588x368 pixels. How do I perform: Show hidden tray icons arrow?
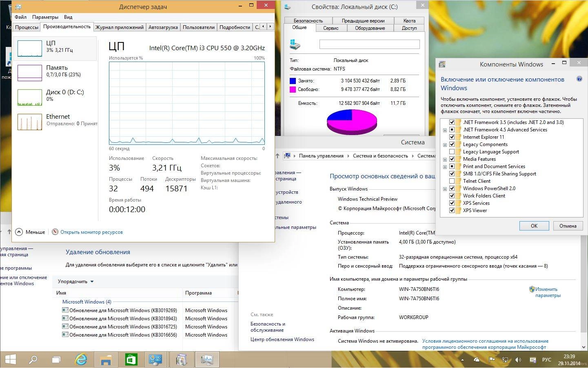click(x=462, y=360)
